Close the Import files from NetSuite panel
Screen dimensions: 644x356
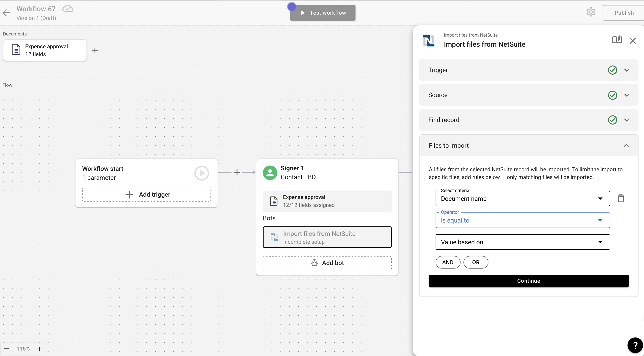[633, 41]
